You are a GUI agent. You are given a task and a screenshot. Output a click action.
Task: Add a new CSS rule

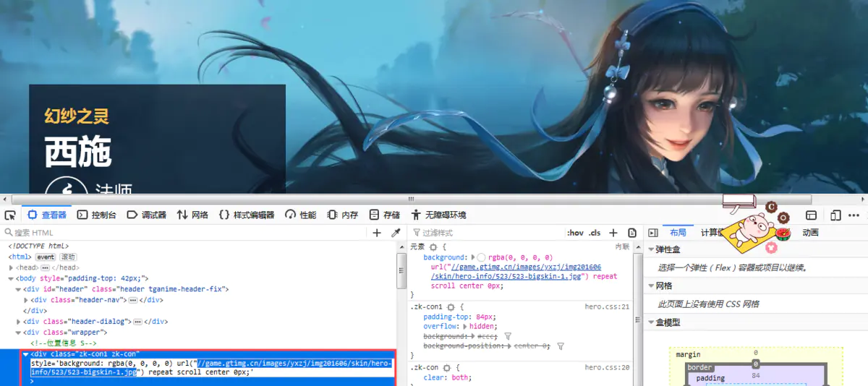(x=613, y=233)
